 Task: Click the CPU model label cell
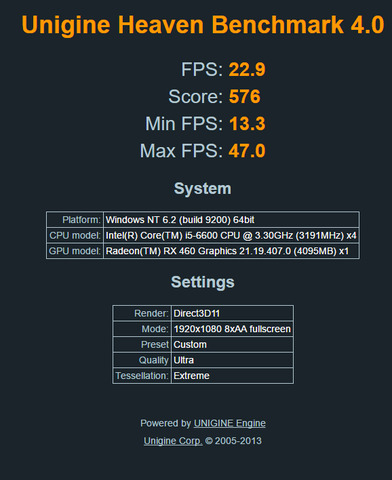coord(75,236)
